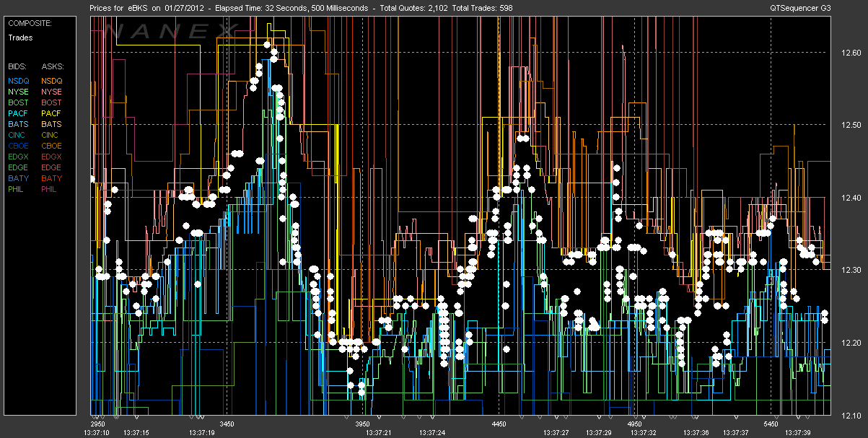Select EDGE in the ASKS column
Viewport: 868px width, 438px height.
click(x=52, y=167)
